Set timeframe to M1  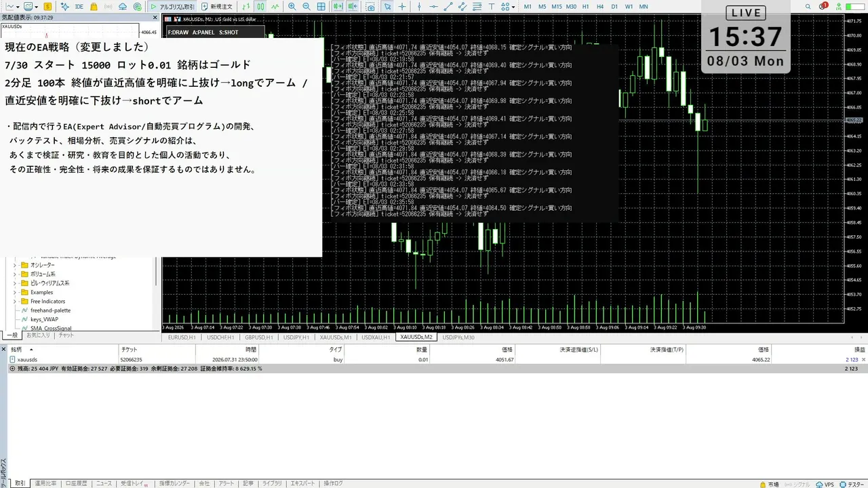point(528,6)
